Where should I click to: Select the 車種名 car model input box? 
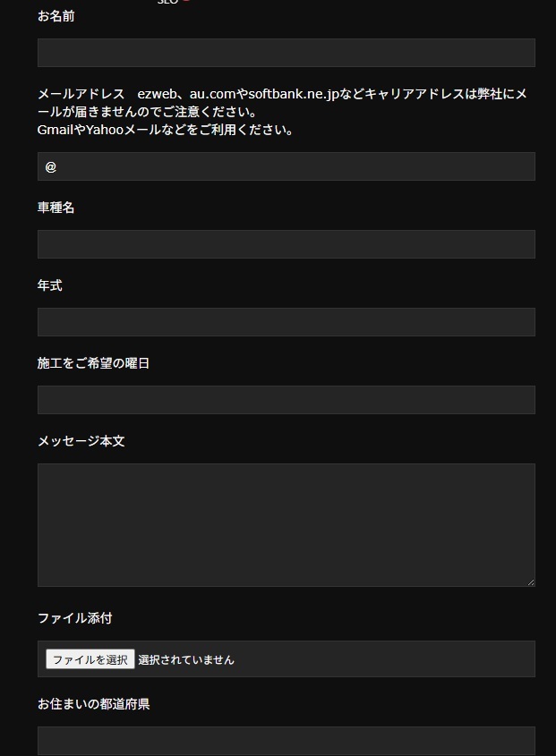(x=286, y=244)
